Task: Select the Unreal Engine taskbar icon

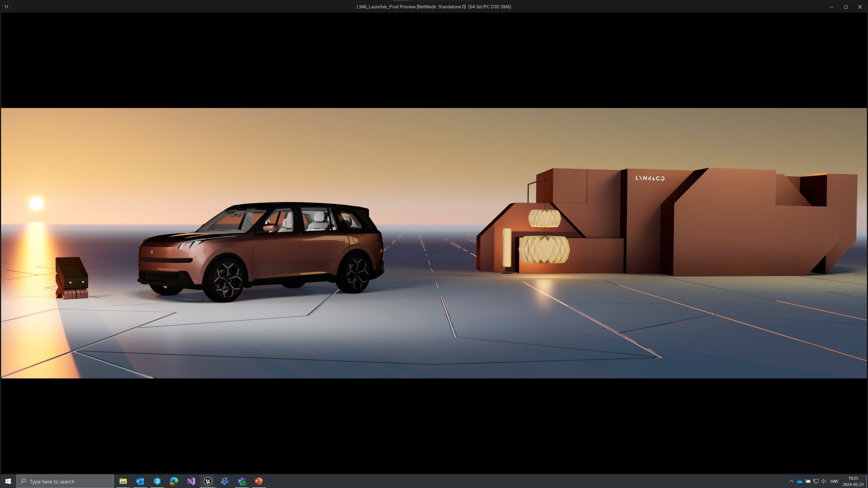Action: 208,481
